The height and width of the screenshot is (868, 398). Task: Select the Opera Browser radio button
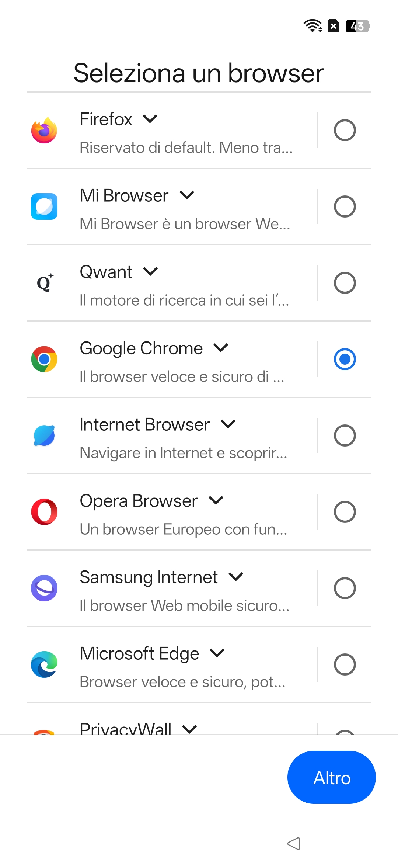click(x=345, y=512)
